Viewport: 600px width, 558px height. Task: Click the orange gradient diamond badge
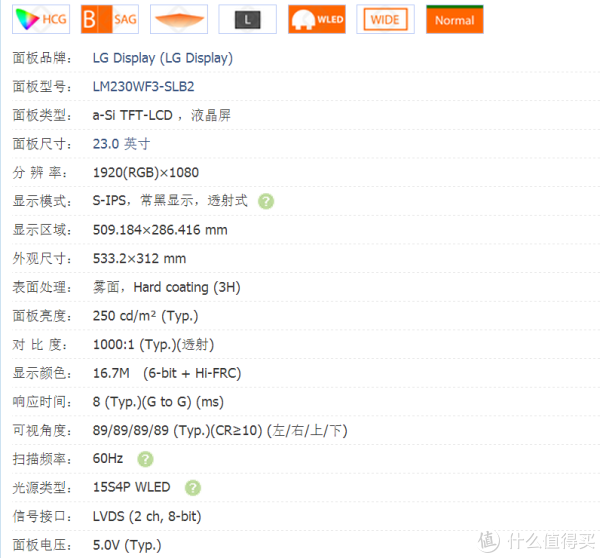point(179,19)
